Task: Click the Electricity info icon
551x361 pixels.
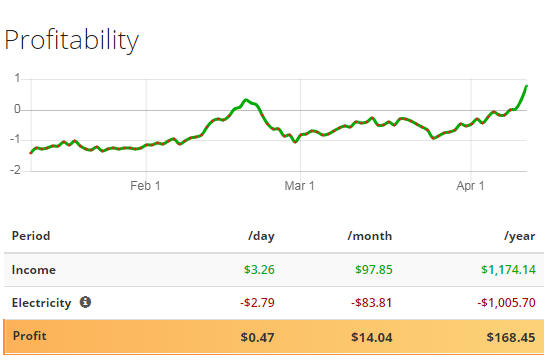Action: [x=85, y=302]
